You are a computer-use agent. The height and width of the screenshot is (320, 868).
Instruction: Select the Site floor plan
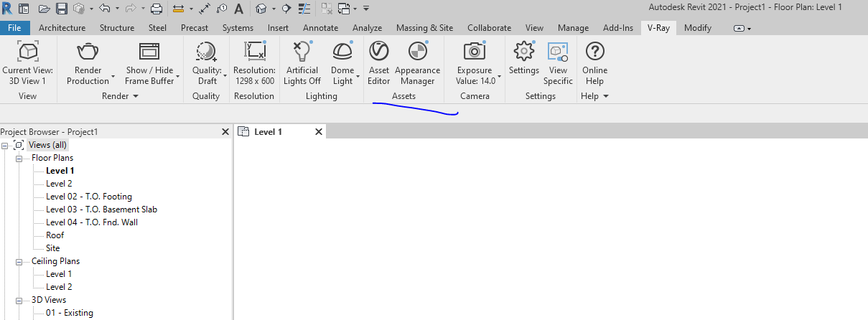[53, 248]
